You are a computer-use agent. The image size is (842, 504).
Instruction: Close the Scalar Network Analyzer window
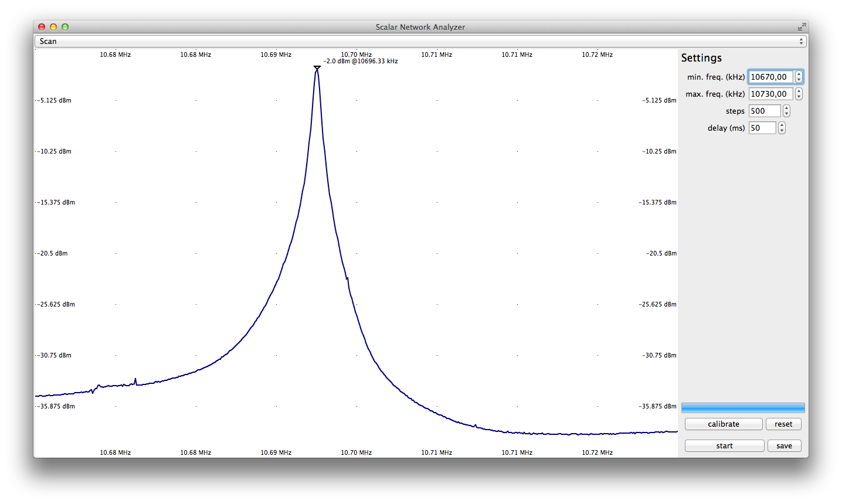[x=42, y=27]
